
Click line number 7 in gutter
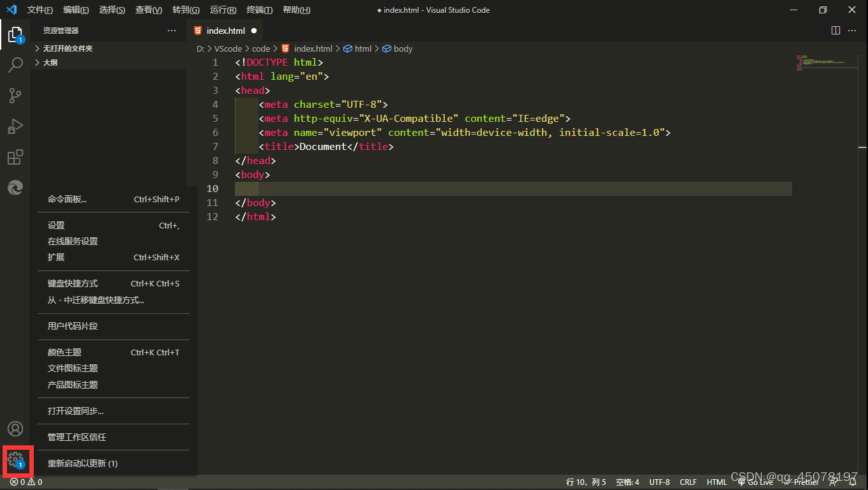(x=215, y=147)
